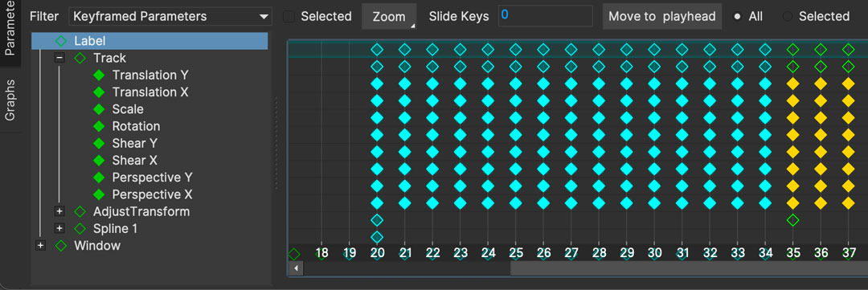Click the Shear X keyframe at frame 23

(460, 169)
